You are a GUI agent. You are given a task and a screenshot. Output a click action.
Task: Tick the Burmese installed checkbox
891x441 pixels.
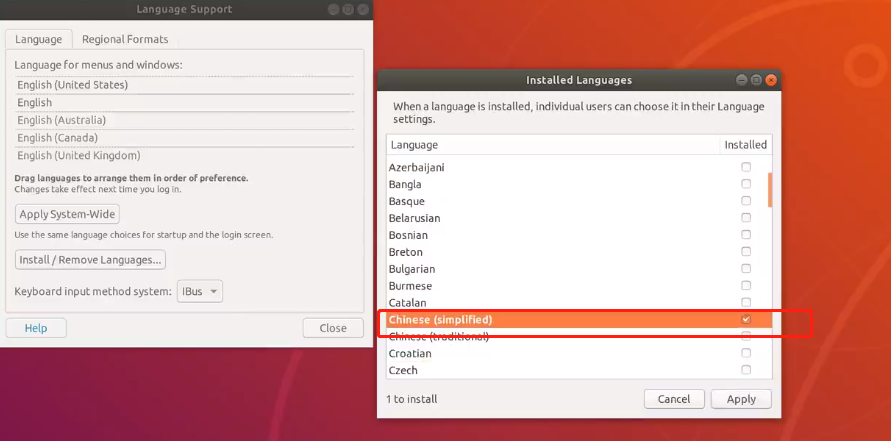tap(746, 285)
